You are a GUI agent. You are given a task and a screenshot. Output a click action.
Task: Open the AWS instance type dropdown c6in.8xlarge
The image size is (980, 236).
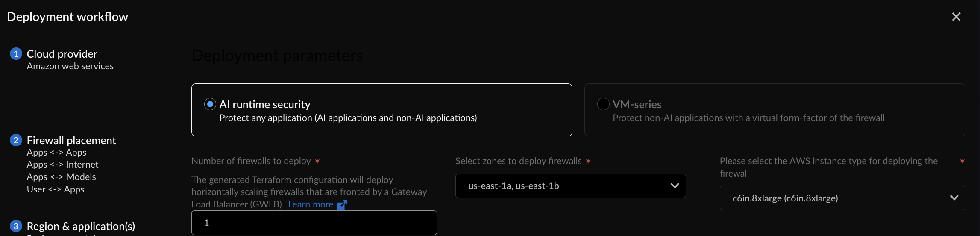(833, 198)
